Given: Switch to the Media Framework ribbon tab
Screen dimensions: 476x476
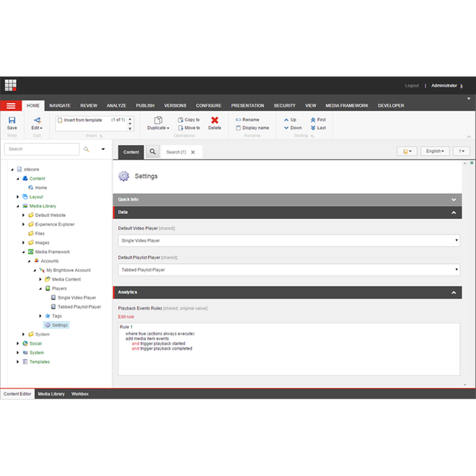Looking at the screenshot, I should click(346, 105).
